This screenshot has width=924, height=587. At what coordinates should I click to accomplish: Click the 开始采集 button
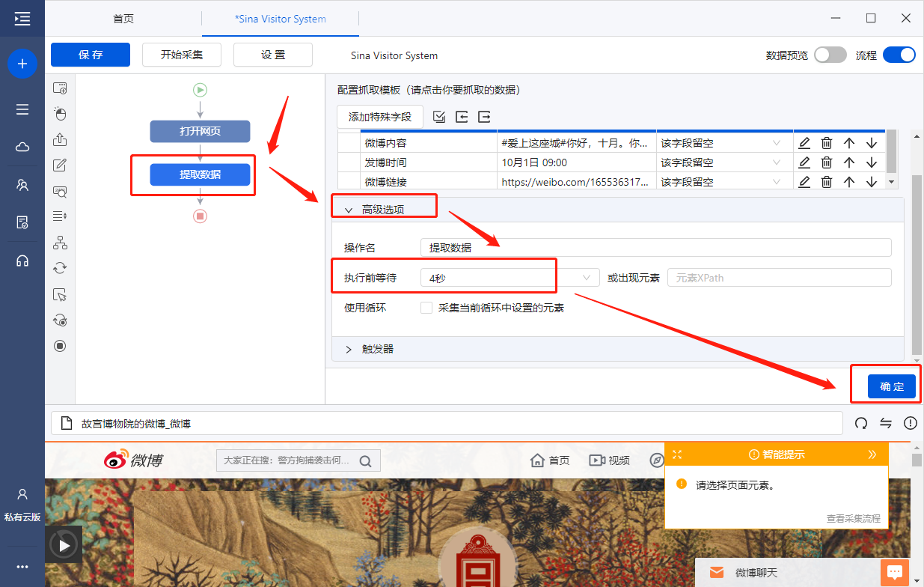(x=182, y=55)
